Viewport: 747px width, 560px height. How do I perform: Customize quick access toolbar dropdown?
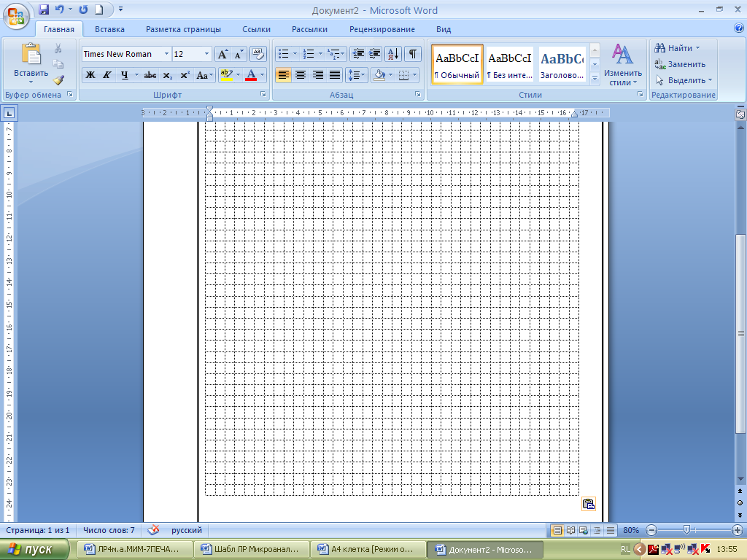coord(120,9)
